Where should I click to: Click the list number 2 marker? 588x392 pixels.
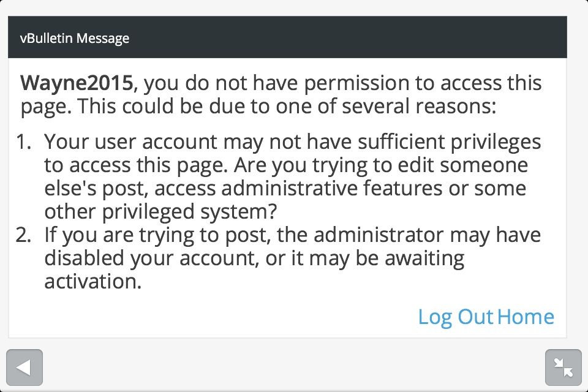(x=24, y=235)
